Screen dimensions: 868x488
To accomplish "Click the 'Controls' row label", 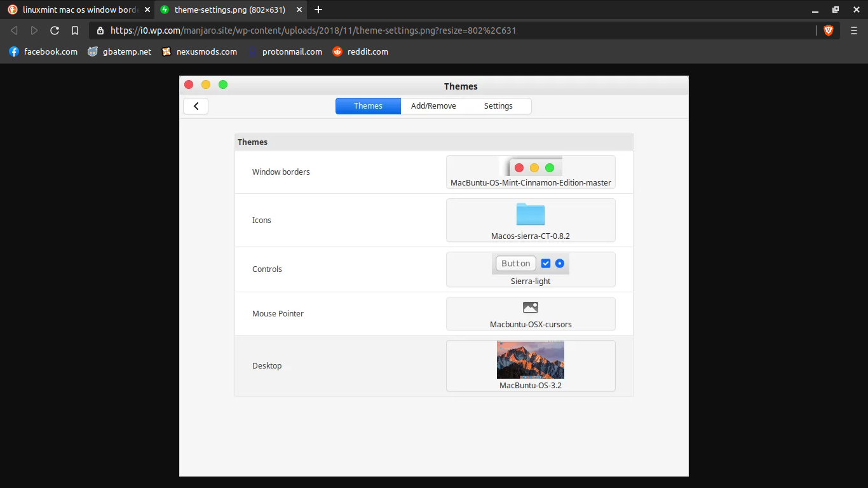I will [x=267, y=269].
